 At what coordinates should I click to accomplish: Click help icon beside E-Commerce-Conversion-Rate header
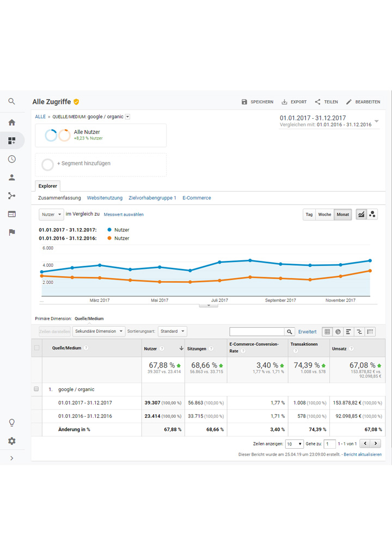(x=243, y=351)
